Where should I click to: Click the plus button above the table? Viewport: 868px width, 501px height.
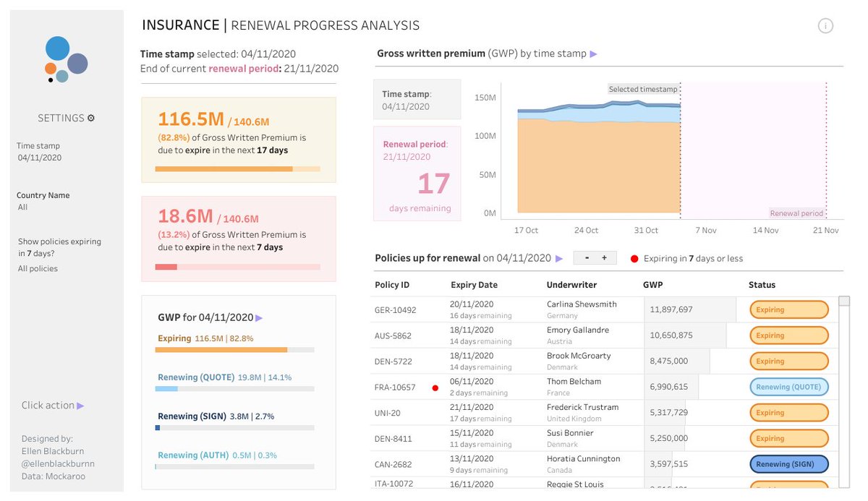pos(605,258)
